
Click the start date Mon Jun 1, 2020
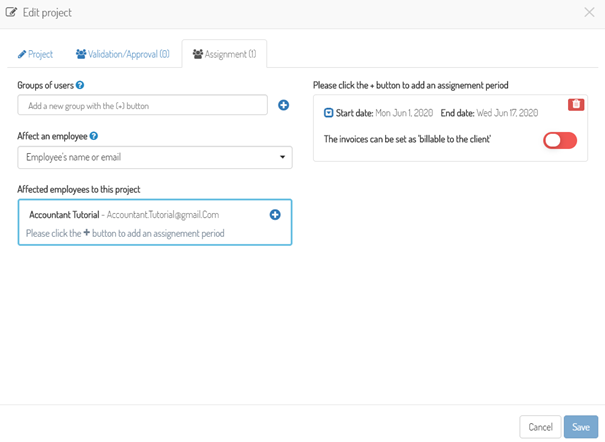[404, 113]
